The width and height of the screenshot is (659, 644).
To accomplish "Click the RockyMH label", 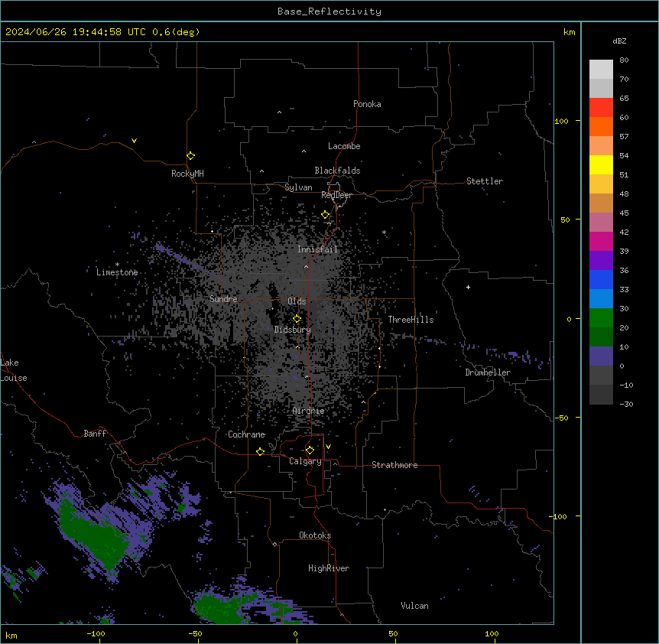I will click(x=187, y=174).
